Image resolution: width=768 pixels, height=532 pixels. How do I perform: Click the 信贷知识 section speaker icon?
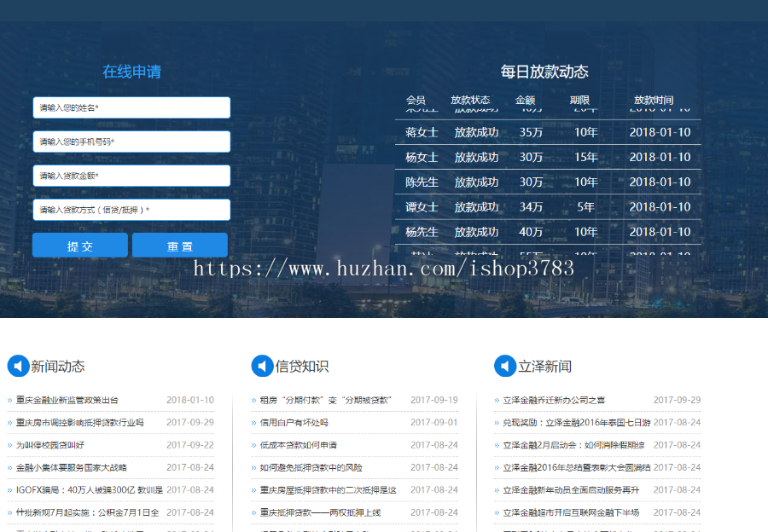click(261, 366)
